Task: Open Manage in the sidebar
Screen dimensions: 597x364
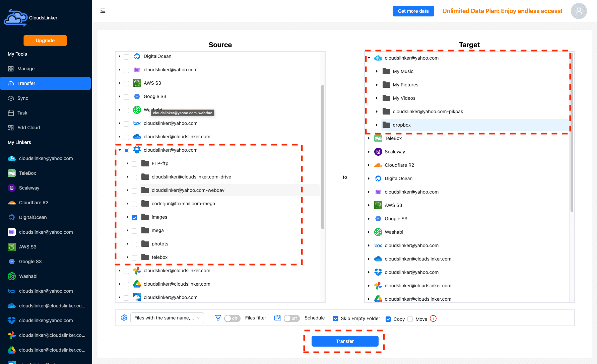Action: [x=45, y=69]
